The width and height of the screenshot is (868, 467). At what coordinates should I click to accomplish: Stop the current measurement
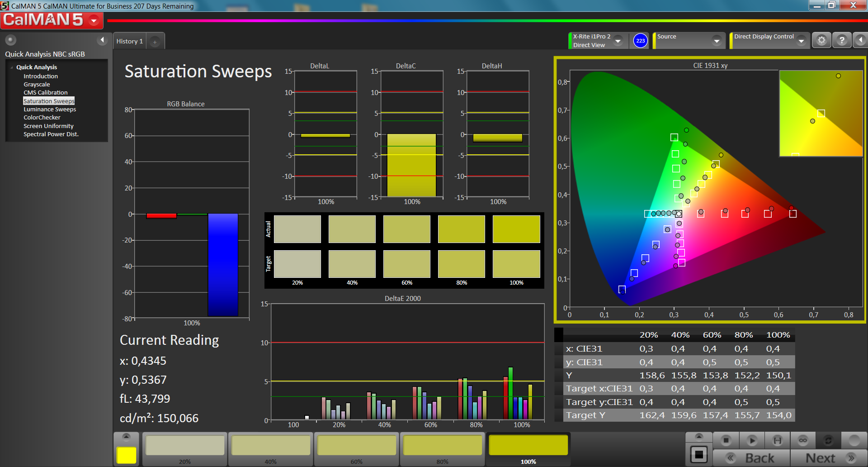pos(726,440)
